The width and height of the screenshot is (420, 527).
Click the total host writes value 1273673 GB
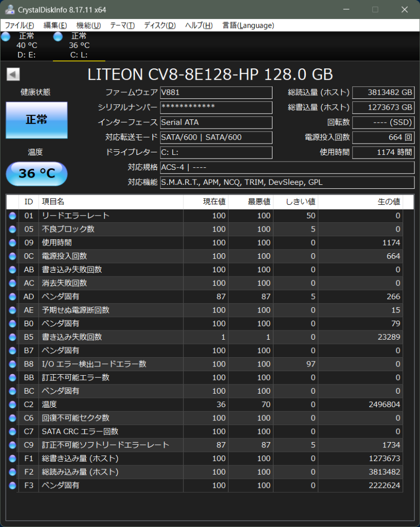coord(383,107)
